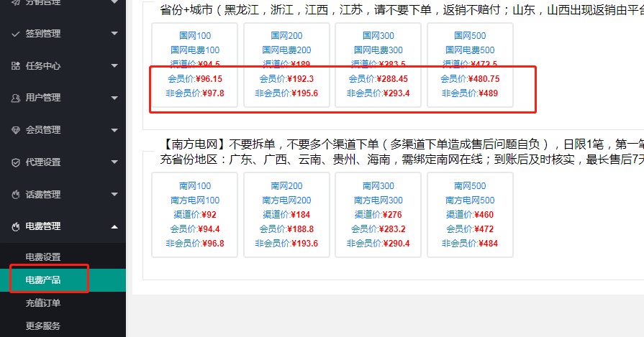Open the 国网500 product card title
Viewport: 644px width, 337px height.
coord(470,36)
